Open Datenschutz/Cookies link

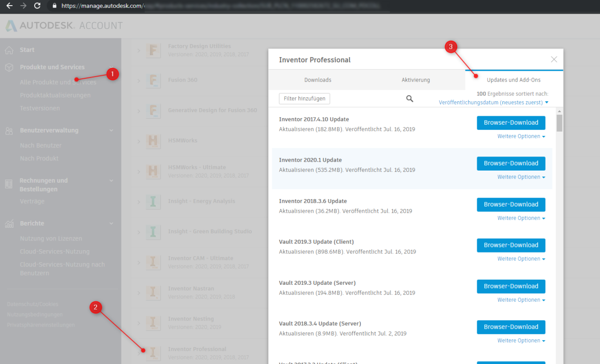point(32,304)
